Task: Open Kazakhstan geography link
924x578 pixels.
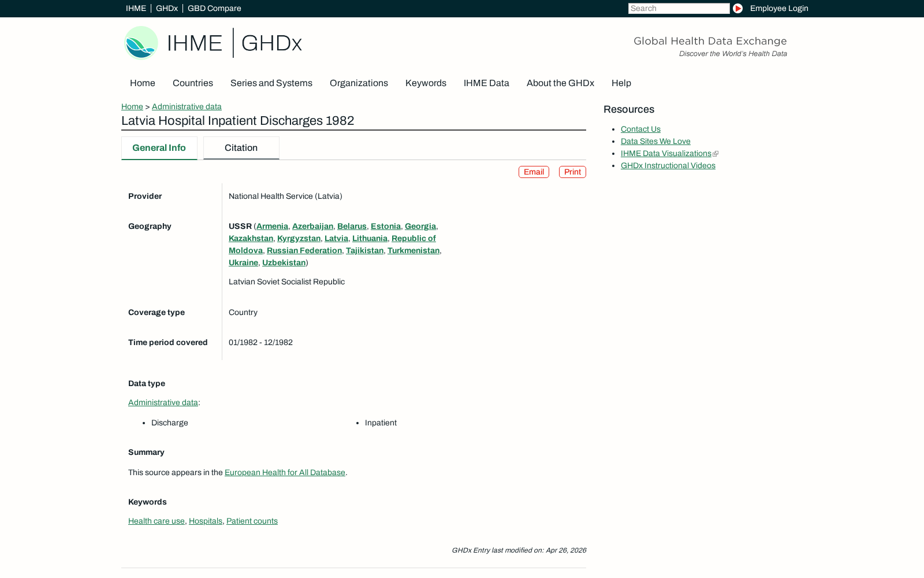Action: 251,239
